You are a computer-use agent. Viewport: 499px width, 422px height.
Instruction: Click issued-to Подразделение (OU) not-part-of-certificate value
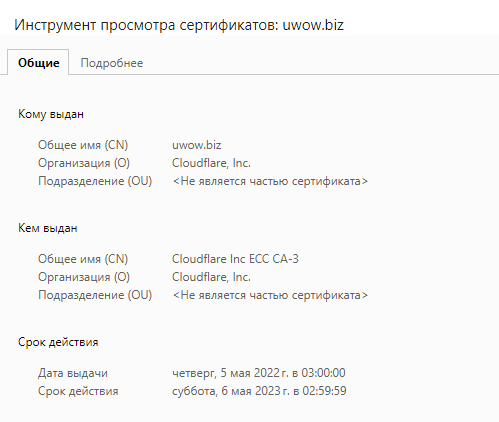pos(270,181)
